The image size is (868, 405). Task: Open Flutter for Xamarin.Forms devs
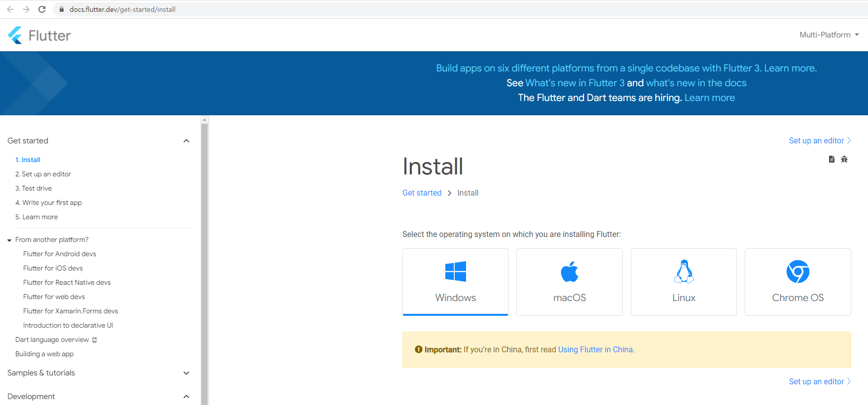pyautogui.click(x=71, y=311)
